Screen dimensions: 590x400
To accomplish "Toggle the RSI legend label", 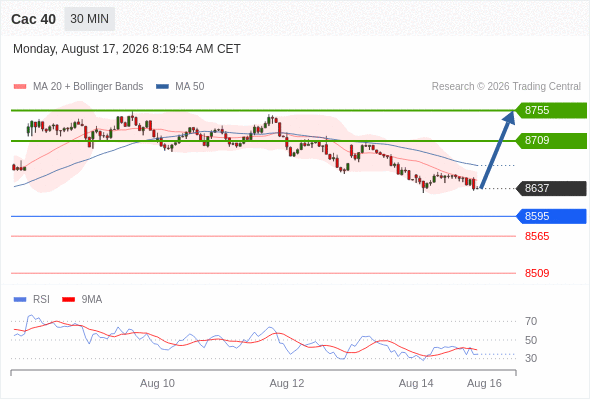I will click(x=41, y=300).
